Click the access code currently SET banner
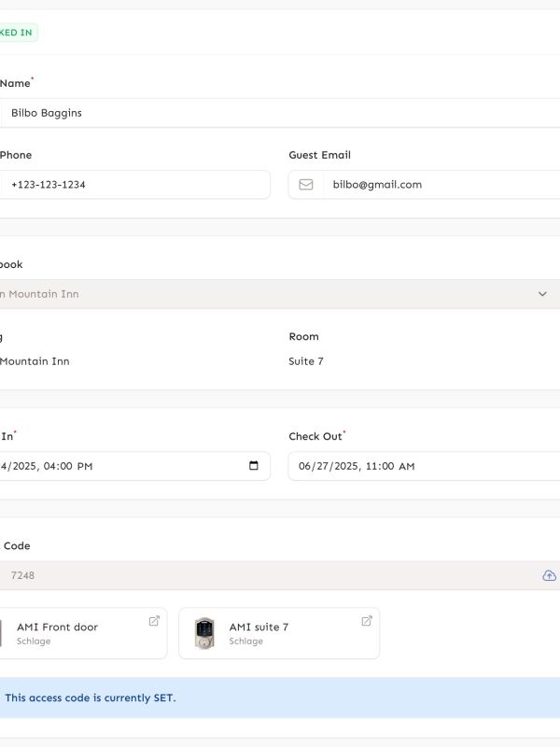Screen dimensions: 560x747 (280, 698)
